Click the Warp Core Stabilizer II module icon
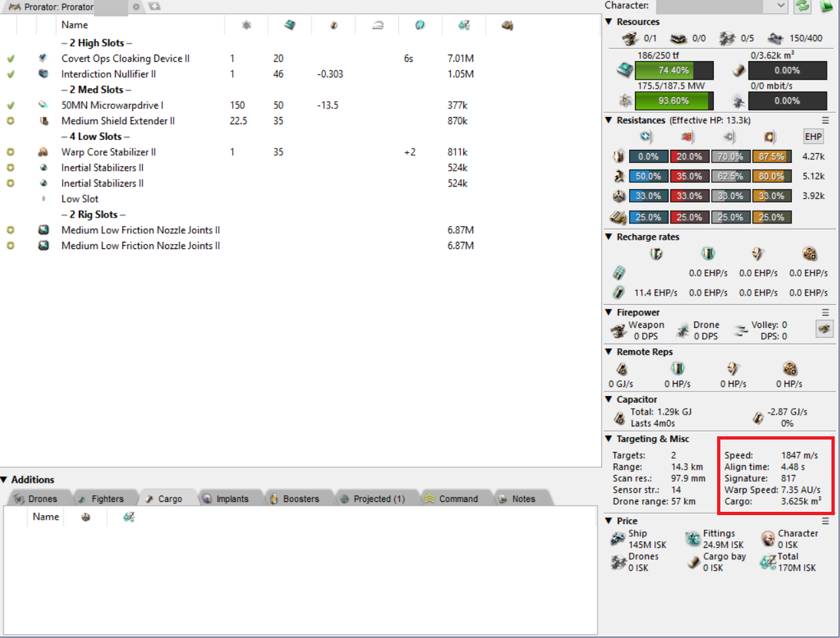 tap(43, 152)
